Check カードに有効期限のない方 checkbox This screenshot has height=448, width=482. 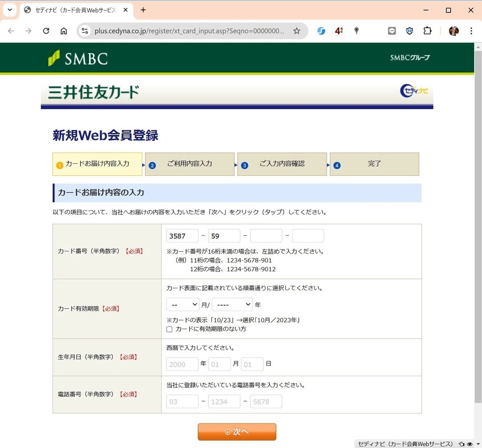coord(170,329)
